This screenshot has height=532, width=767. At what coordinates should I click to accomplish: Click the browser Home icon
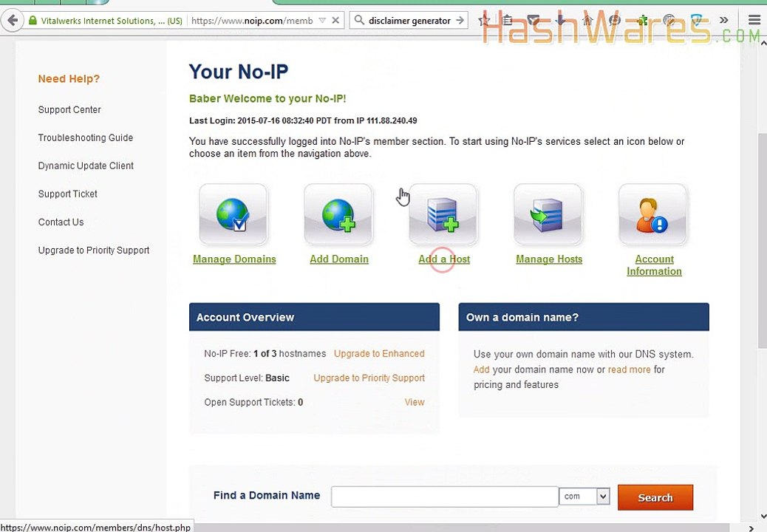[x=587, y=21]
